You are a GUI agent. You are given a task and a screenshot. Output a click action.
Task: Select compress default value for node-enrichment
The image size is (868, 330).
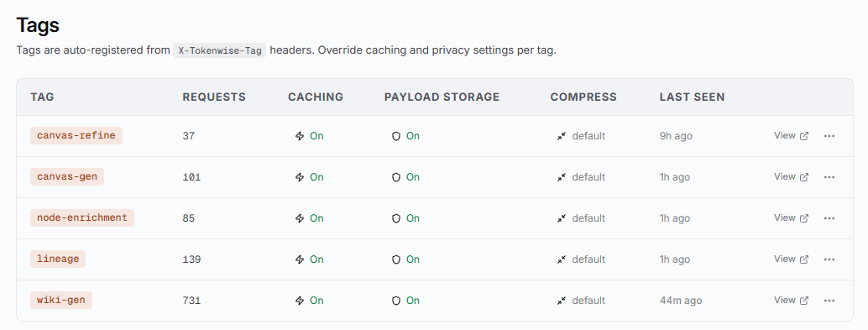click(x=588, y=218)
